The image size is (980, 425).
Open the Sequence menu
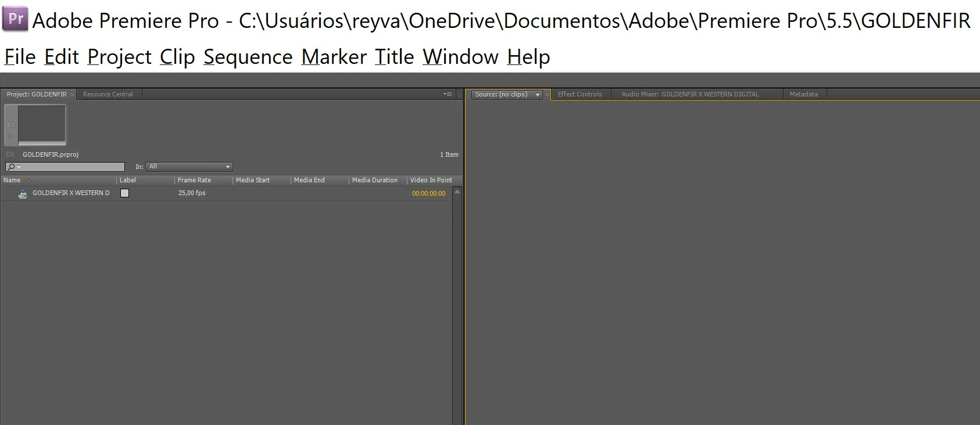coord(248,57)
